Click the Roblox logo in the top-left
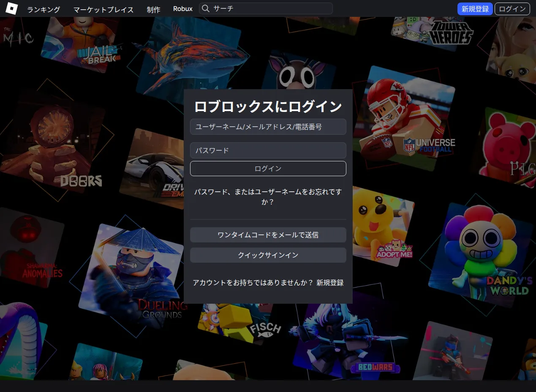 11,8
